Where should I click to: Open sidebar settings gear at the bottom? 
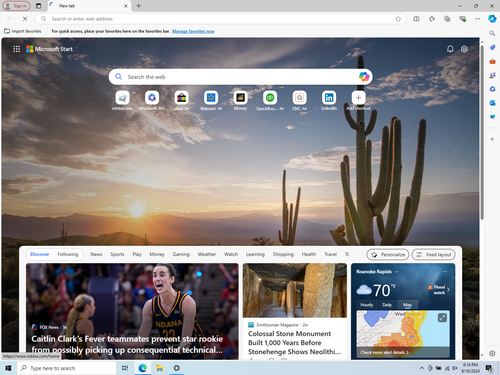click(492, 353)
